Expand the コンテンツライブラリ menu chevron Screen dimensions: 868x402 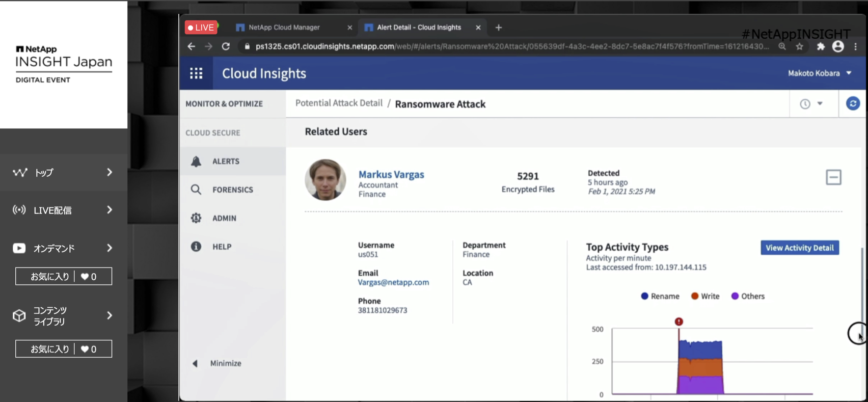point(110,315)
